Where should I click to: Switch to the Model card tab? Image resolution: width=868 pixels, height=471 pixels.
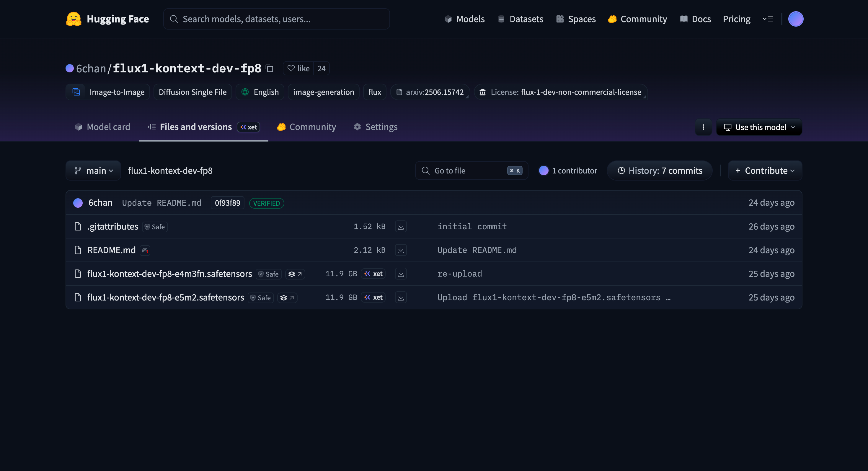point(102,127)
